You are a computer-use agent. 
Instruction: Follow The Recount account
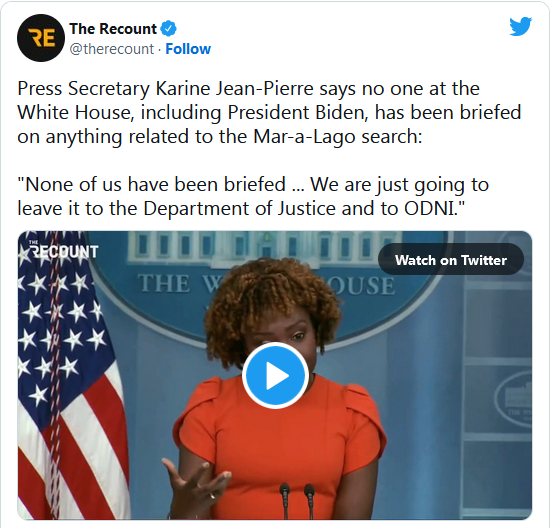pos(188,49)
